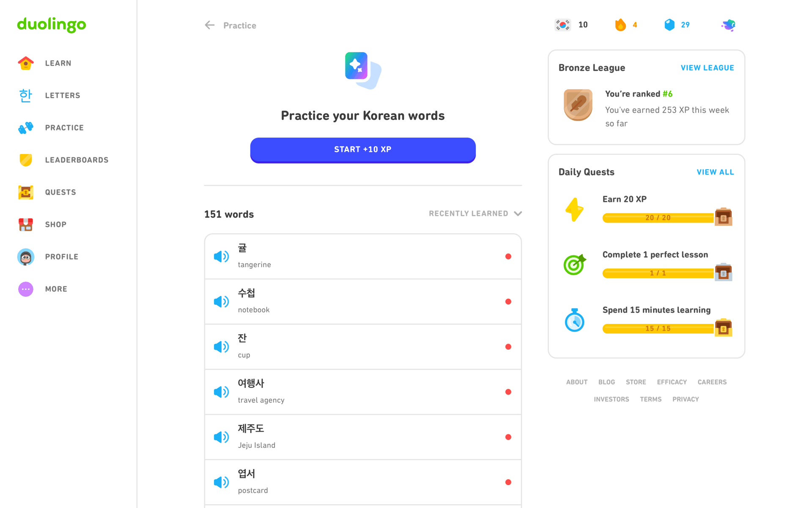Play audio for 잔 cup
The image size is (812, 508).
221,347
